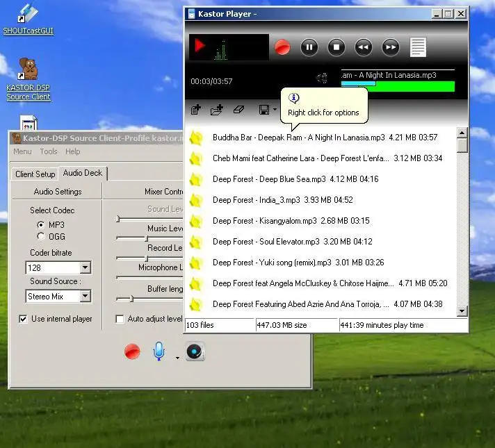Image resolution: width=495 pixels, height=448 pixels.
Task: Click the blue microphone icon
Action: [159, 351]
